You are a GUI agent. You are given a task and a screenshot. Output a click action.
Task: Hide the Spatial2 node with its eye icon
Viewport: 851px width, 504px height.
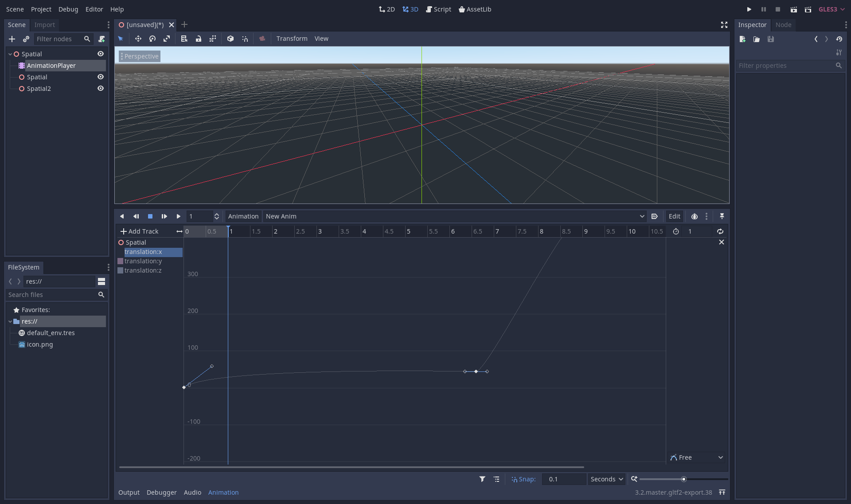tap(101, 88)
